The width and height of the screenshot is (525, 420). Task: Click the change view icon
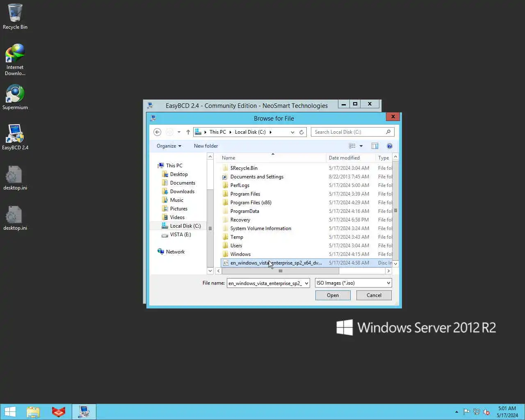tap(352, 146)
